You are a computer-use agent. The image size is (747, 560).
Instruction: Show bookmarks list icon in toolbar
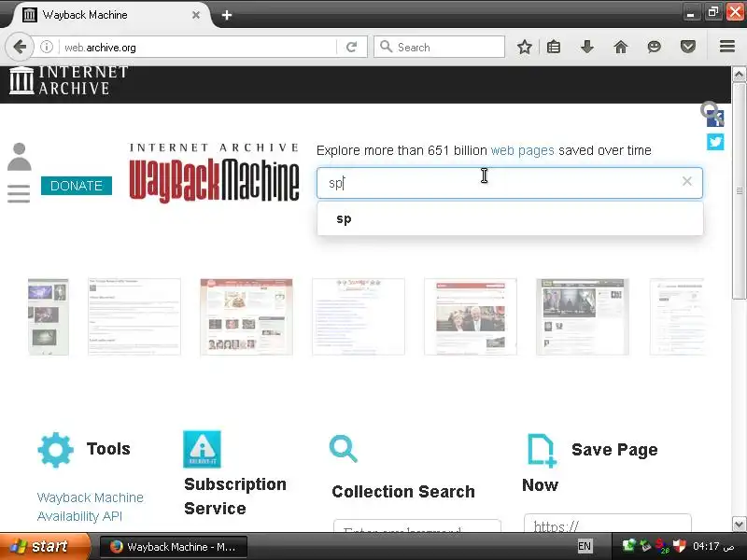[x=554, y=48]
